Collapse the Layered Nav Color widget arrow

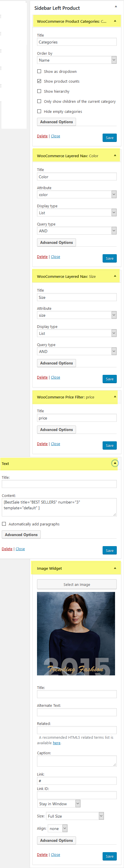click(x=115, y=155)
